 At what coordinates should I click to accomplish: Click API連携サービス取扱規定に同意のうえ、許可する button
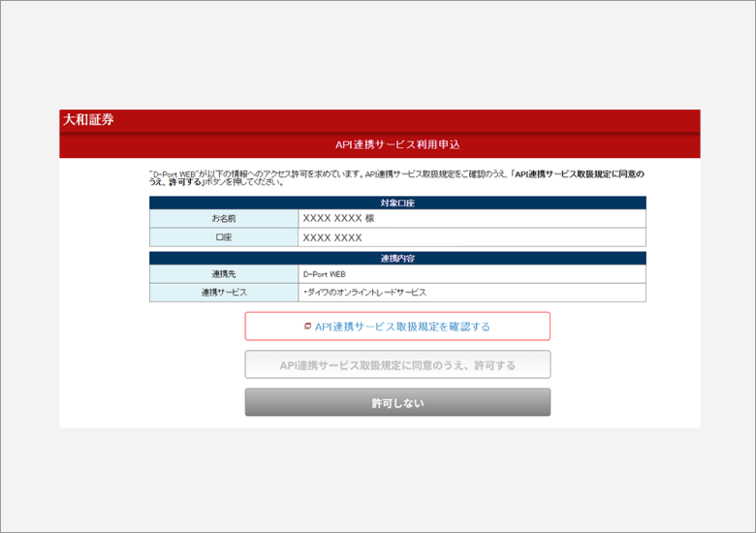pos(397,364)
